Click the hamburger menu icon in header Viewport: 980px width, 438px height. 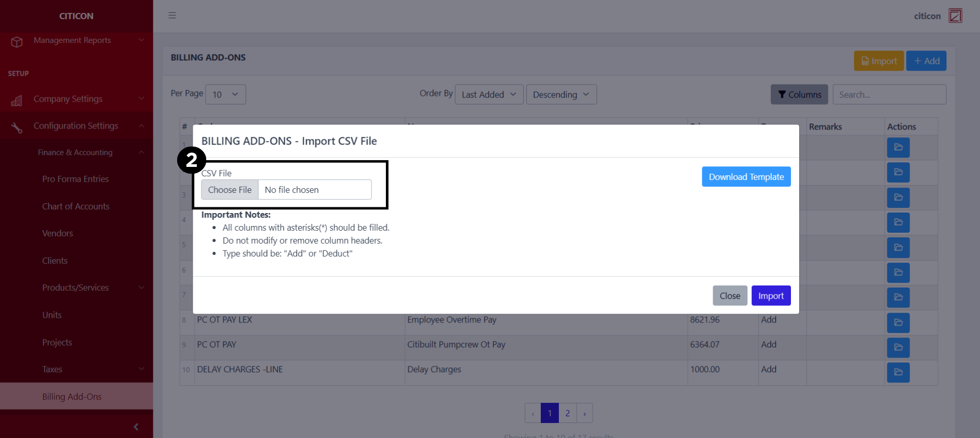point(172,16)
